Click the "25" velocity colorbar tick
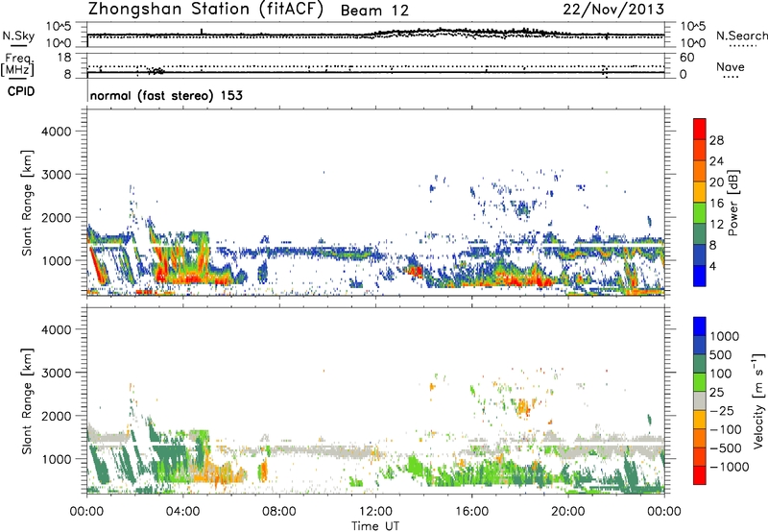768x532 pixels. coord(716,393)
